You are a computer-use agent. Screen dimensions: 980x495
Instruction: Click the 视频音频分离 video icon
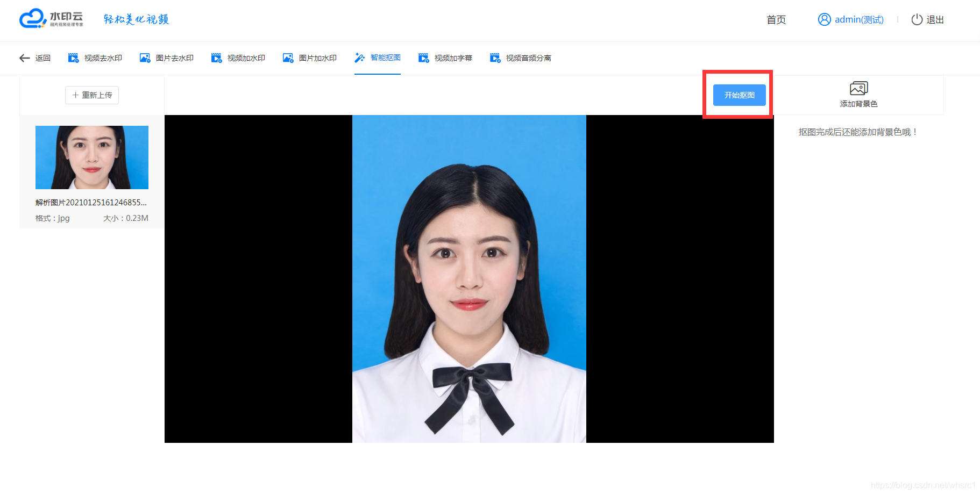click(495, 58)
